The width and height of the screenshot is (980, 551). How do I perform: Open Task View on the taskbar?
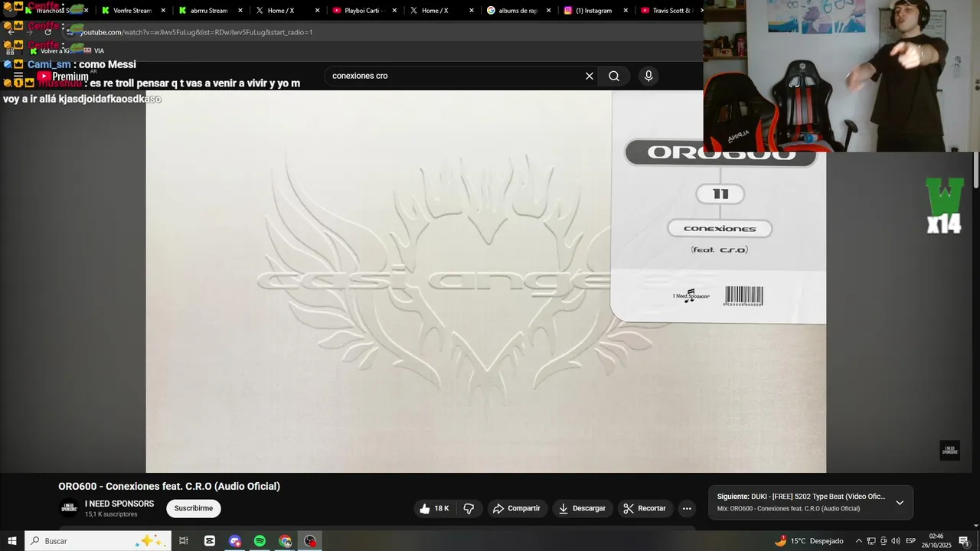point(184,541)
